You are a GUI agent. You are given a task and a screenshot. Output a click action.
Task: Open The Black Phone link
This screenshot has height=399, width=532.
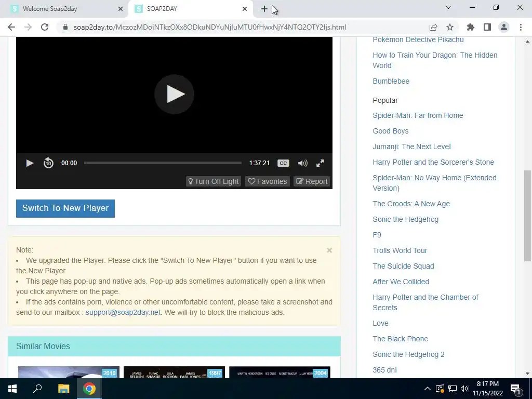[401, 339]
